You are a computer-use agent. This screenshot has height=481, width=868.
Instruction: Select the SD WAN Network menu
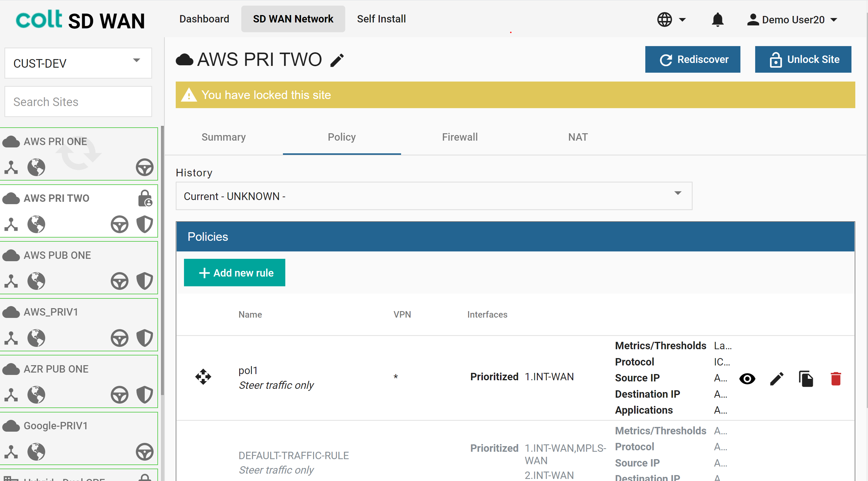(x=293, y=19)
